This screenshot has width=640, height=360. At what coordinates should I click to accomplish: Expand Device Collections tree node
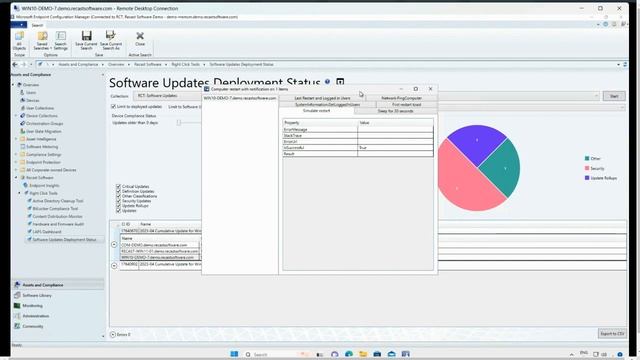click(x=16, y=116)
